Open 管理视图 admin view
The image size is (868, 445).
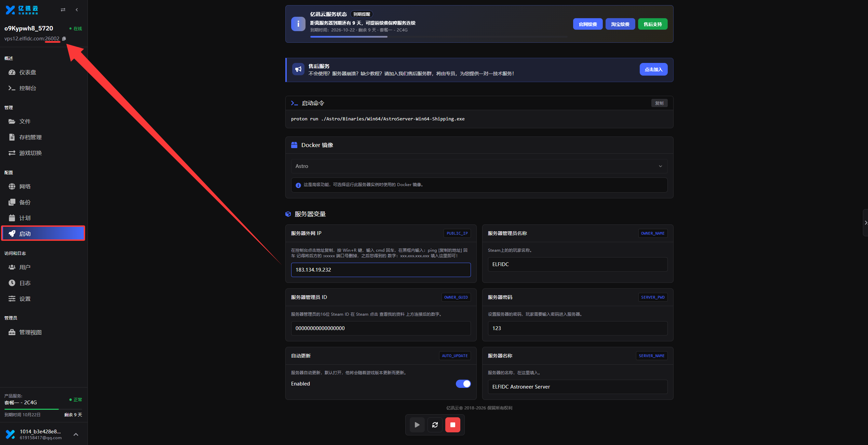[x=44, y=332]
